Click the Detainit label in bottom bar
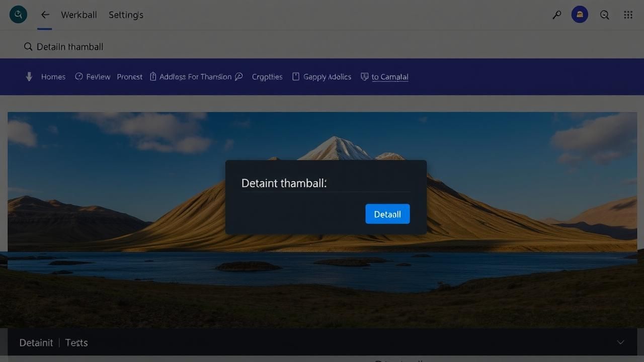The height and width of the screenshot is (362, 644). (36, 342)
